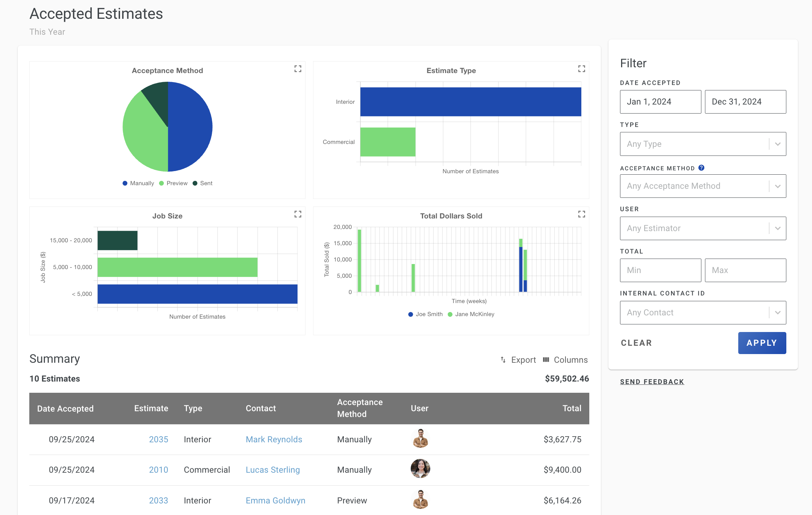Open the SEND FEEDBACK link
Screen dimensions: 812x515
[652, 382]
